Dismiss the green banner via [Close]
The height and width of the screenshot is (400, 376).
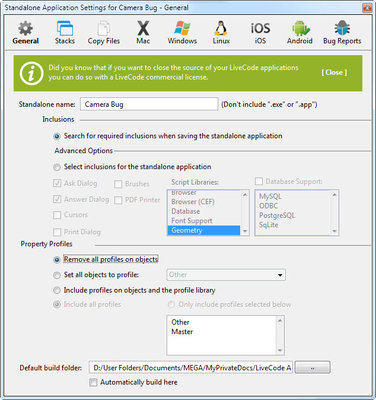click(x=334, y=72)
